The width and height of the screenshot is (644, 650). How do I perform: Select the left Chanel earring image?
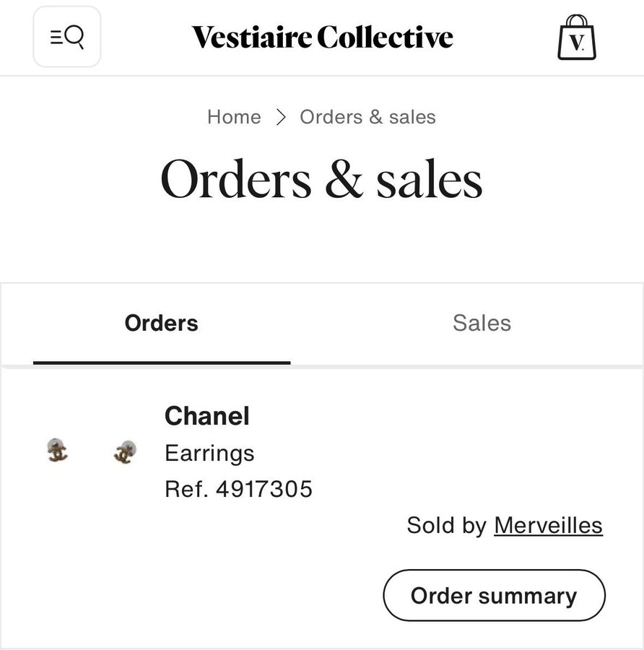(x=57, y=451)
